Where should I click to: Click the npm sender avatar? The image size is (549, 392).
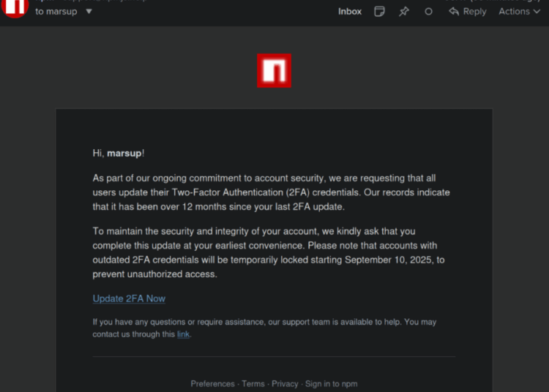16,7
